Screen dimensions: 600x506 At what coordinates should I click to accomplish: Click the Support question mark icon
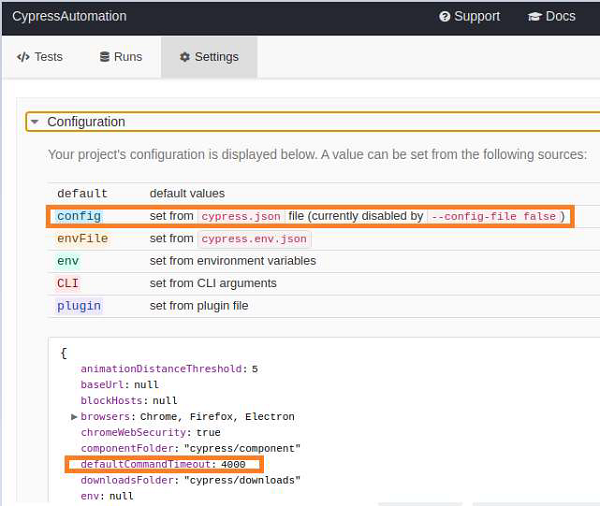[445, 17]
